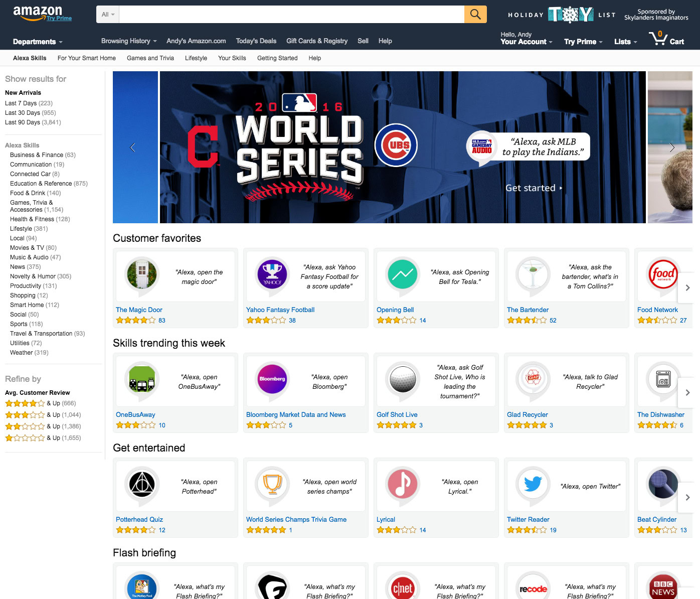Viewport: 700px width, 599px height.
Task: Filter by Last 7 Days arrivals
Action: point(29,103)
